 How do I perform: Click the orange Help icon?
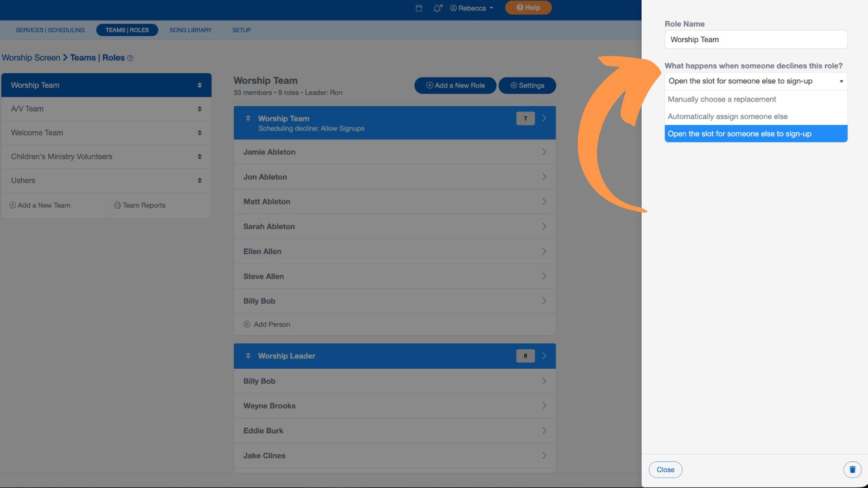528,8
